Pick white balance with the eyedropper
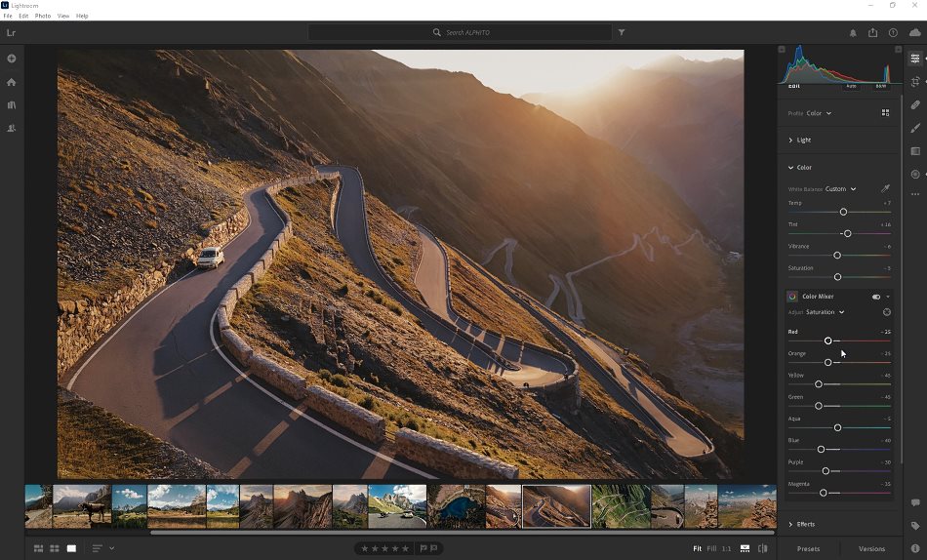This screenshot has width=927, height=560. click(885, 188)
